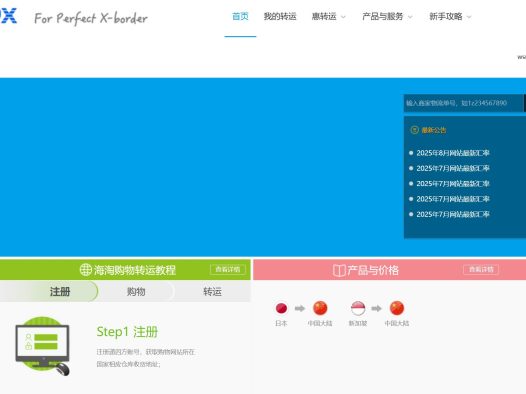526x394 pixels.
Task: Focus the tracking number input field
Action: [463, 103]
